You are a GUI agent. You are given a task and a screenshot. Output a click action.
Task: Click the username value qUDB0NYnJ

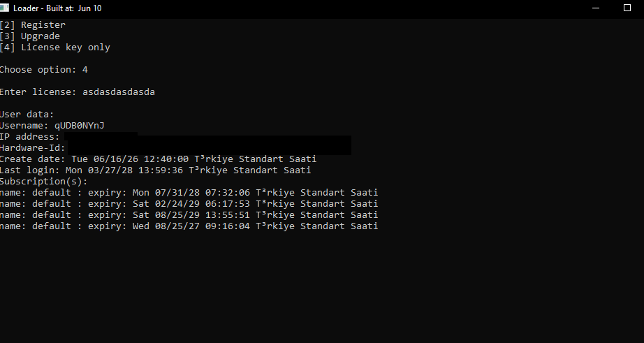tap(80, 126)
